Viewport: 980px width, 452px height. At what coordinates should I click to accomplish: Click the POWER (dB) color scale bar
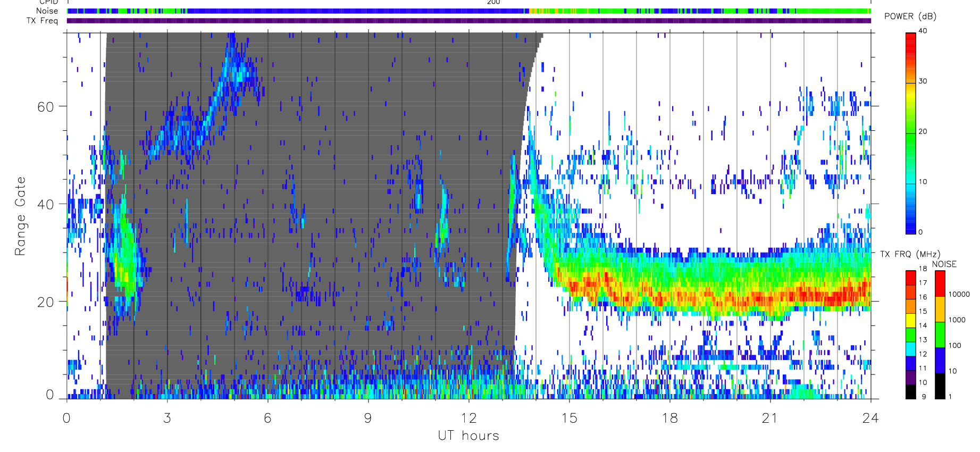(910, 133)
